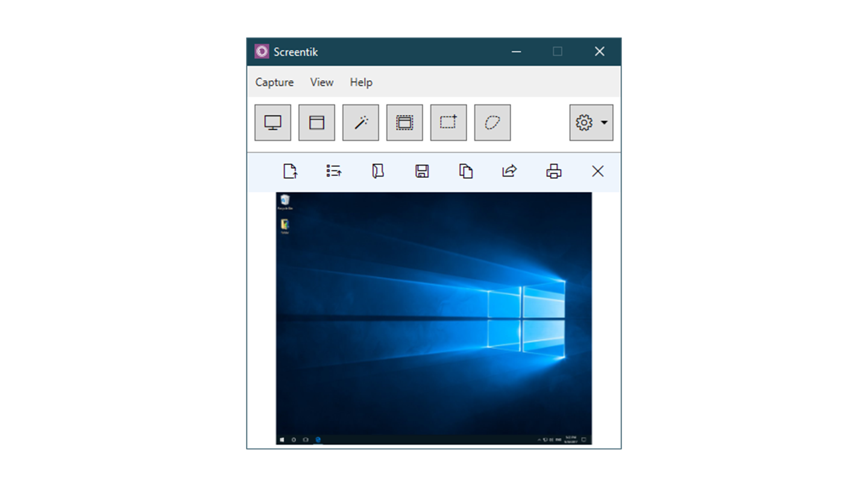The width and height of the screenshot is (868, 488).
Task: Select the magic wand auto-capture tool
Action: (x=360, y=122)
